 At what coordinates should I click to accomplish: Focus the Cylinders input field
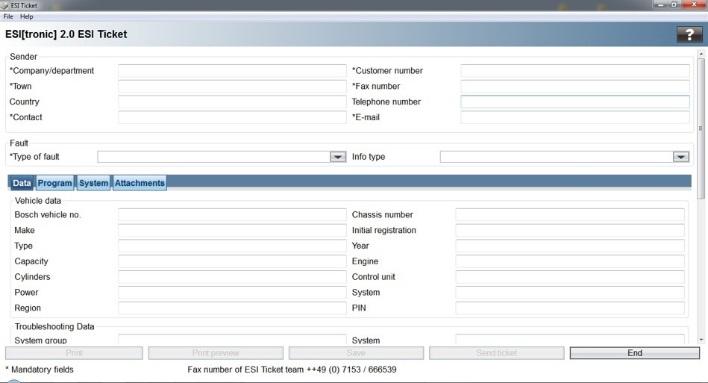pyautogui.click(x=232, y=277)
